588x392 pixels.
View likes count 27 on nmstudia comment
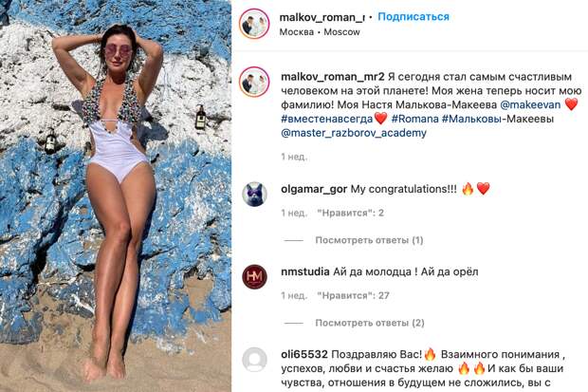pyautogui.click(x=353, y=295)
